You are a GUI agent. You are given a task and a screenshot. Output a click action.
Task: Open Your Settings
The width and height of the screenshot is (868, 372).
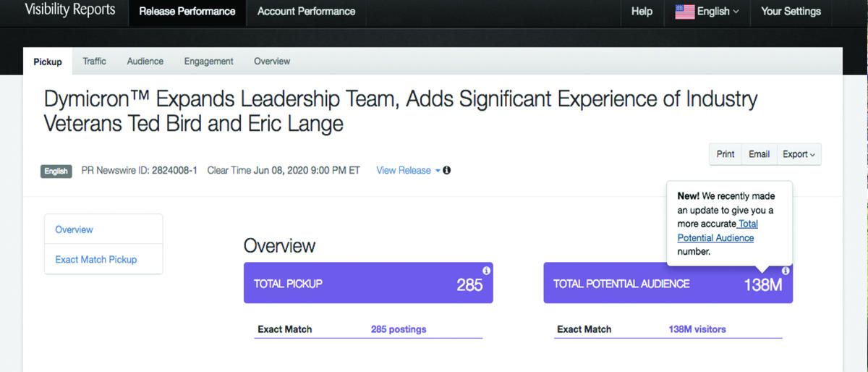click(791, 12)
